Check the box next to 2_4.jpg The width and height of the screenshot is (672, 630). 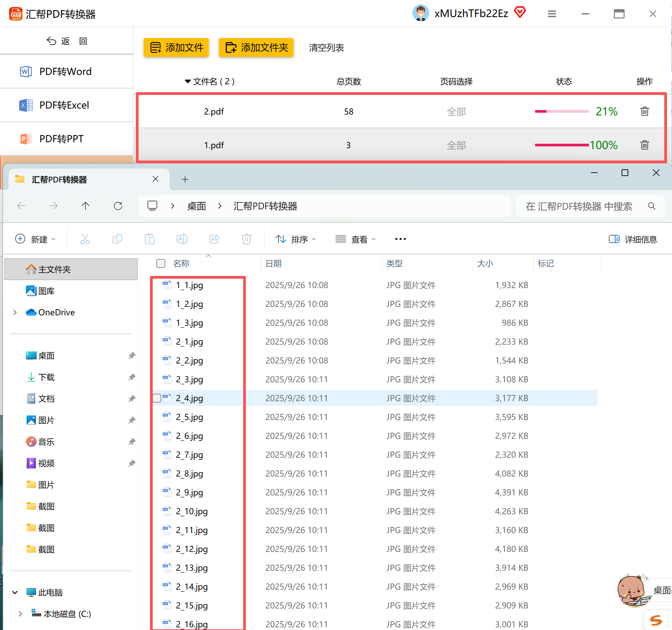(157, 398)
